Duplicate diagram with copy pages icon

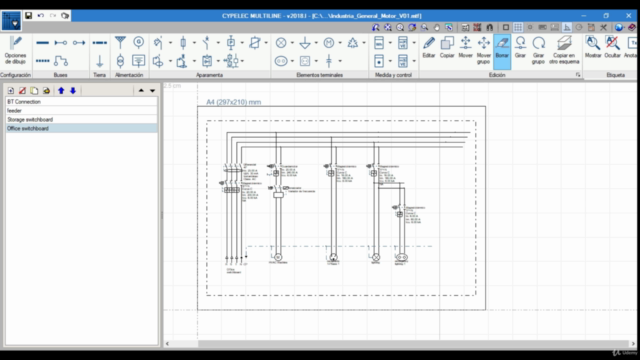click(x=34, y=91)
